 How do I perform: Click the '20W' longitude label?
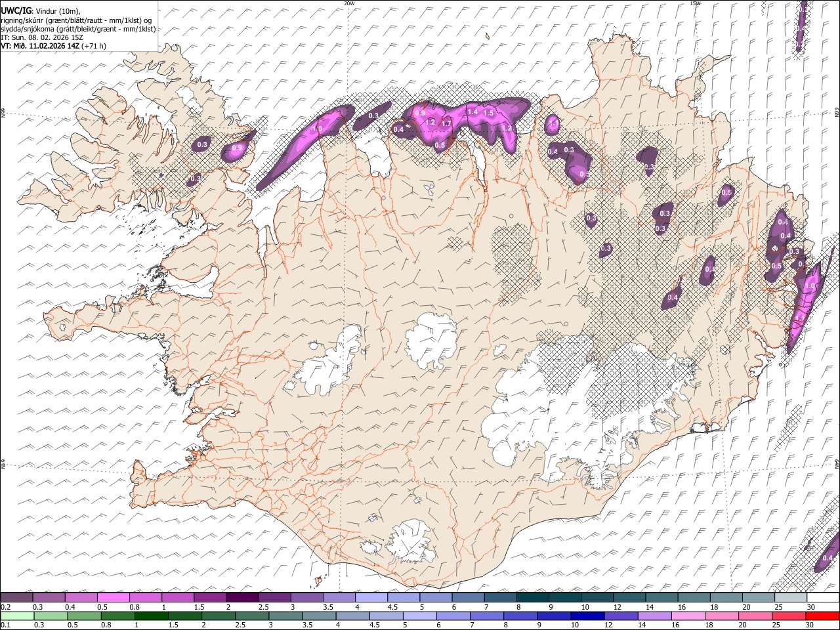(x=348, y=3)
